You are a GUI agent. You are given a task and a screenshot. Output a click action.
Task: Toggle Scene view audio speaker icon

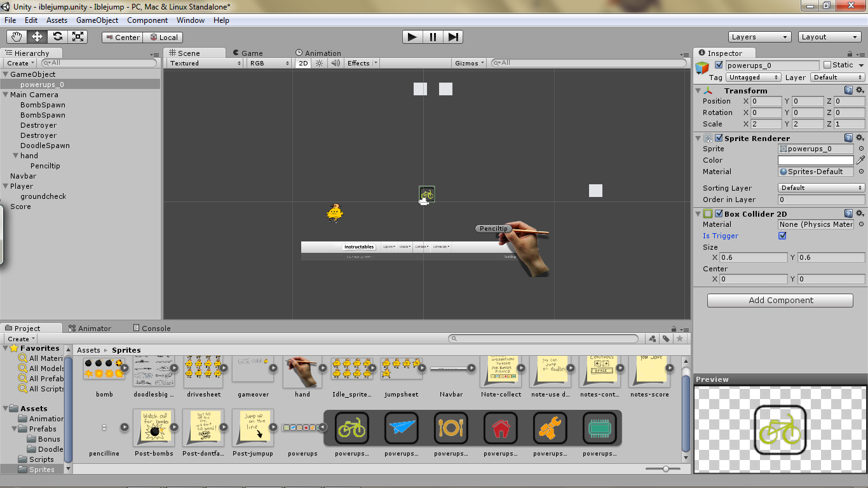(334, 63)
